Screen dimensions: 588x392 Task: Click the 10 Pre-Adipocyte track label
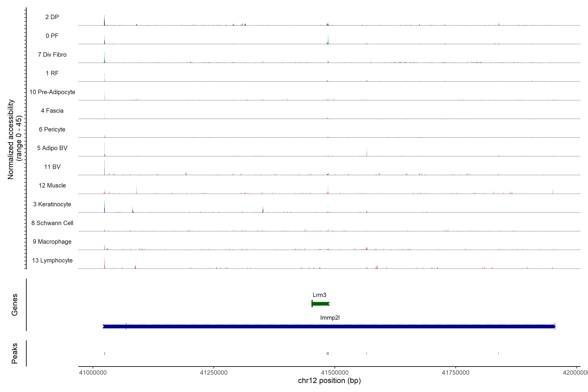tap(52, 92)
